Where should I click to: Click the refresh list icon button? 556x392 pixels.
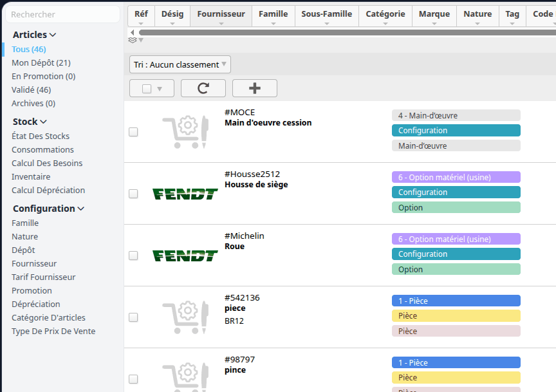coord(203,88)
